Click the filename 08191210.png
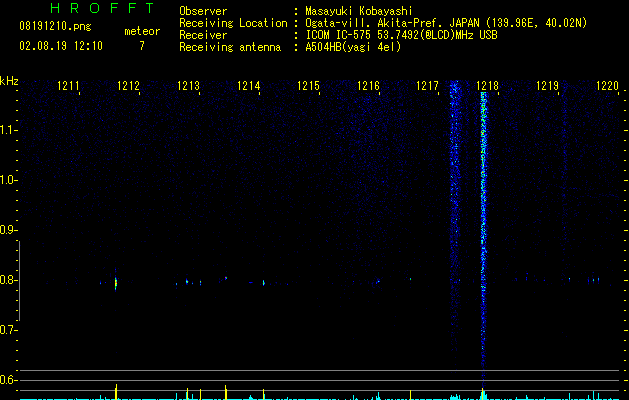Screen dimensions: 629x400 [x=55, y=26]
